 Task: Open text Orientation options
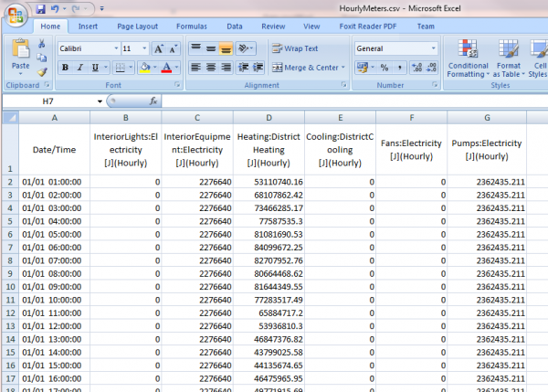coord(246,48)
